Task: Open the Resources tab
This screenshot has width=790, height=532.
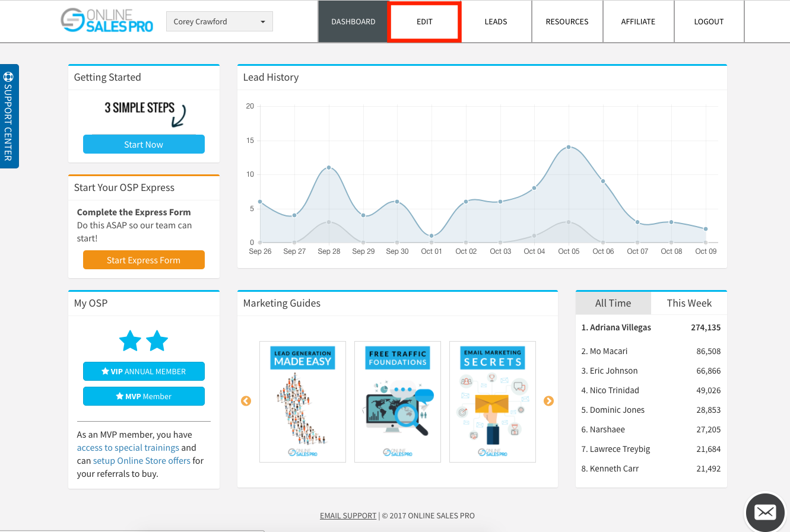Action: pyautogui.click(x=567, y=21)
